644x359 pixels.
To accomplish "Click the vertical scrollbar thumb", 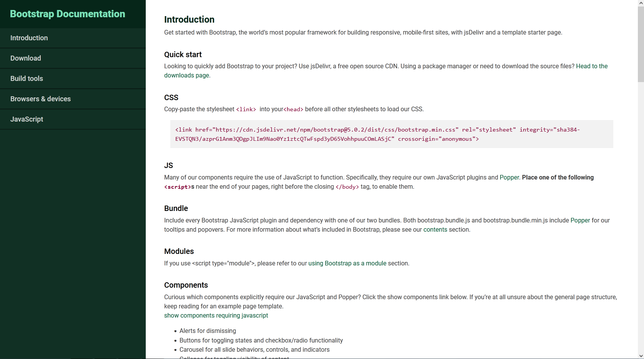I will (x=641, y=44).
